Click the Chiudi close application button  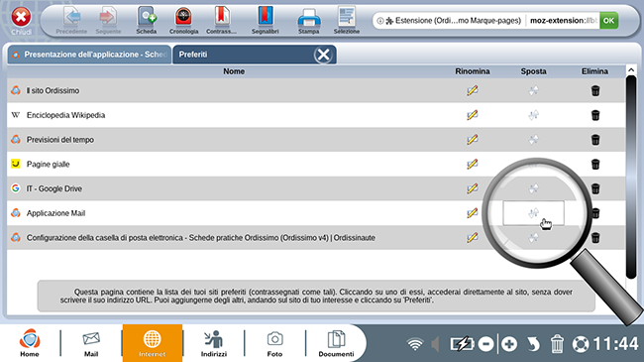pos(21,20)
